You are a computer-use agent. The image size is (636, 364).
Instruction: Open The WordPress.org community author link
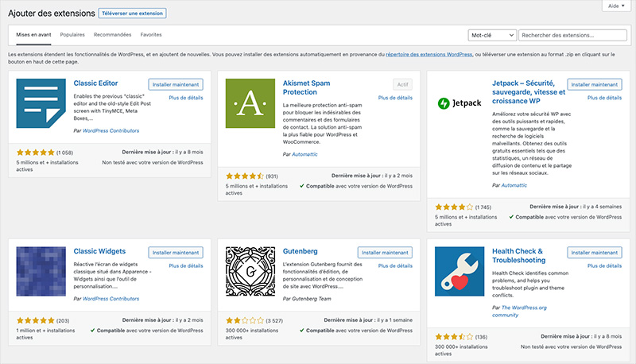pos(520,312)
